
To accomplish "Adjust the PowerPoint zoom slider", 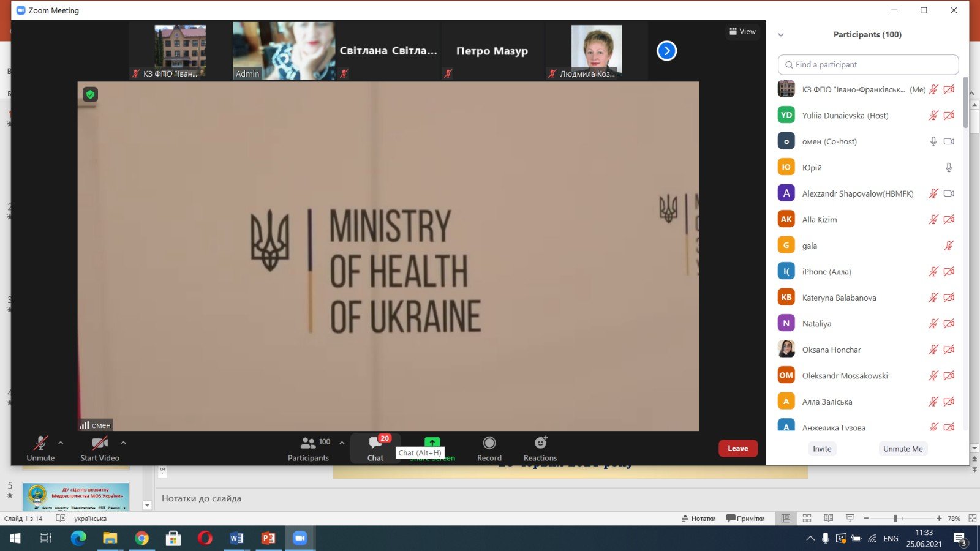I will [895, 519].
